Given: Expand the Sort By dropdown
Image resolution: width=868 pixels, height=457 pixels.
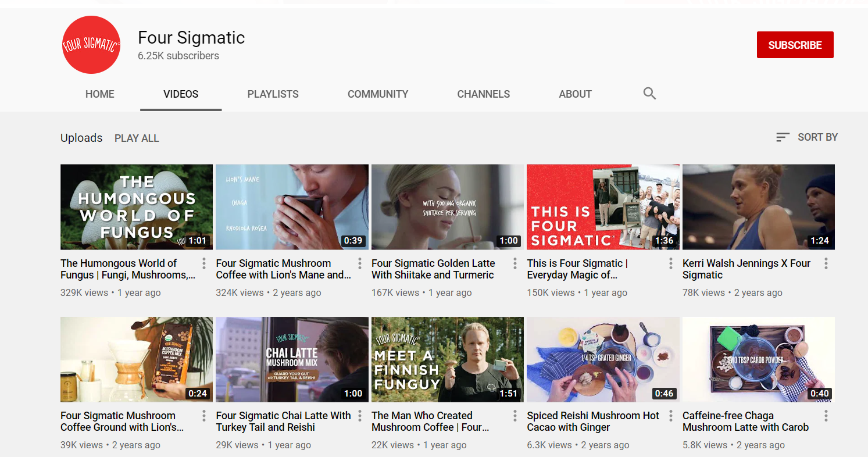Looking at the screenshot, I should click(x=806, y=137).
